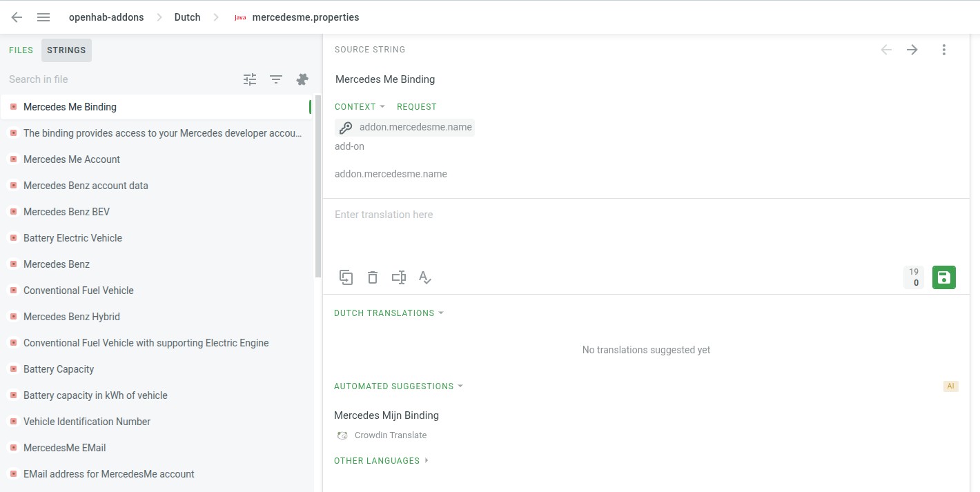Expand the CONTEXT dropdown

360,107
